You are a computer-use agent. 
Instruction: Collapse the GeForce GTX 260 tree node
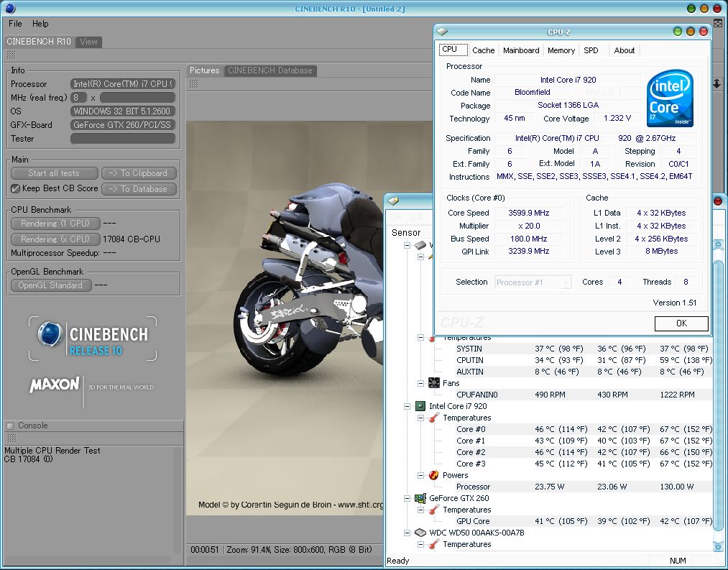point(407,498)
